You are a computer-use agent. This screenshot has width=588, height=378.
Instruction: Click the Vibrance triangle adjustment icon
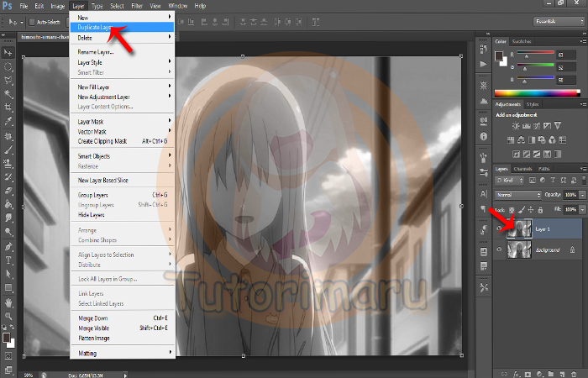point(558,125)
